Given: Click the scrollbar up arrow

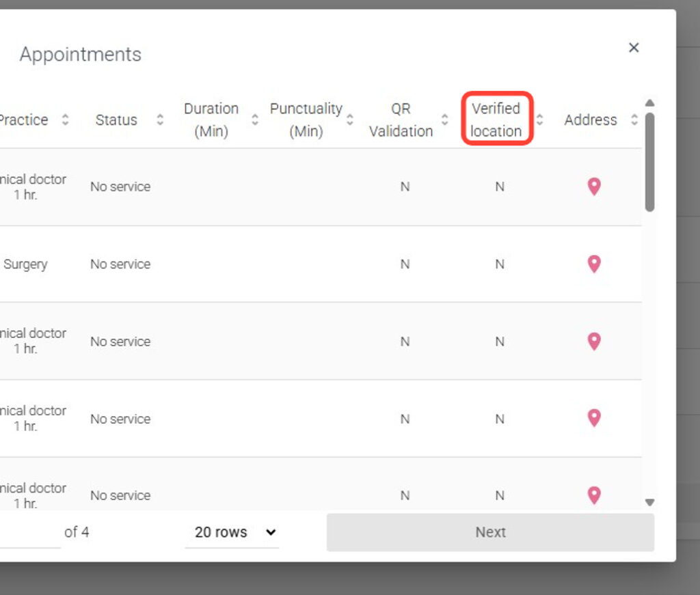Looking at the screenshot, I should (x=649, y=103).
